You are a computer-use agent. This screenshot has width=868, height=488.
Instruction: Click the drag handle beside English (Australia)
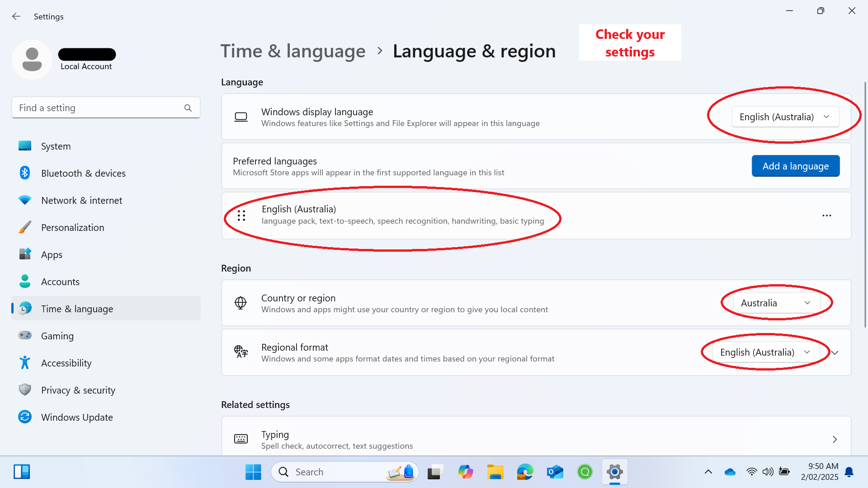241,216
